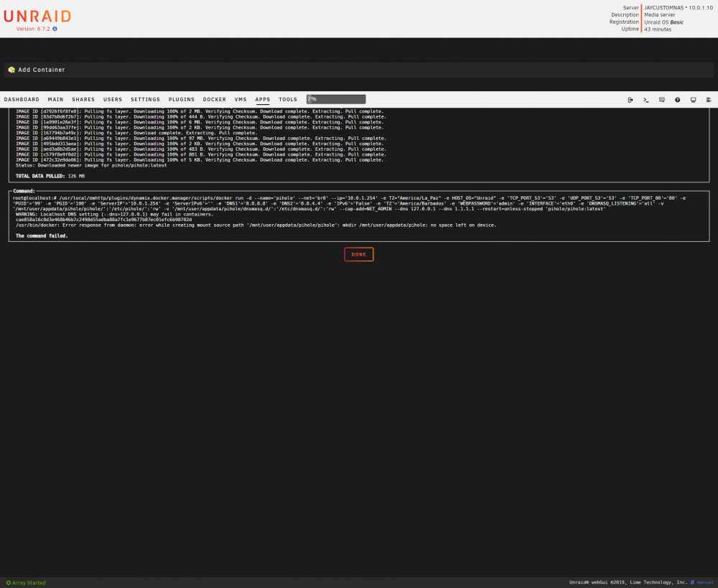Open the Docker tab

[214, 99]
